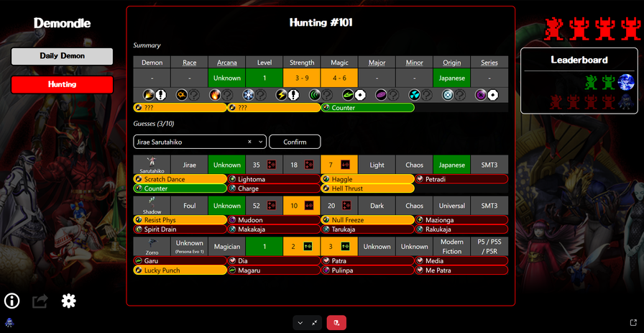Click the Zorro demon sprite

(152, 243)
